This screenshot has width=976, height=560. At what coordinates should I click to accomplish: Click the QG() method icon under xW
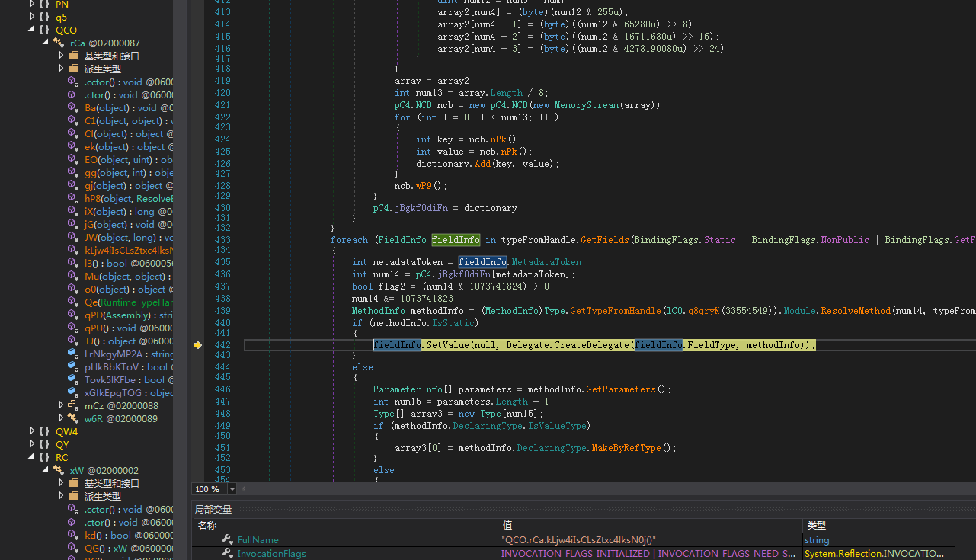coord(73,549)
